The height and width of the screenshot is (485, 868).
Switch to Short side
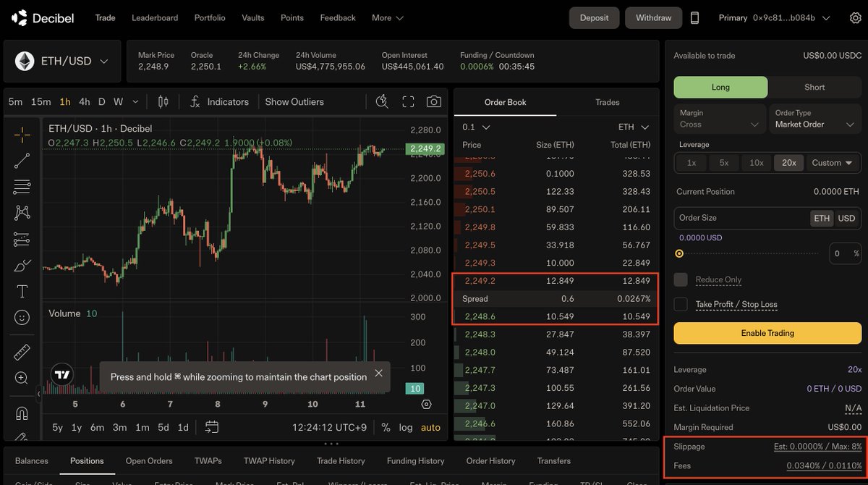[x=814, y=87]
